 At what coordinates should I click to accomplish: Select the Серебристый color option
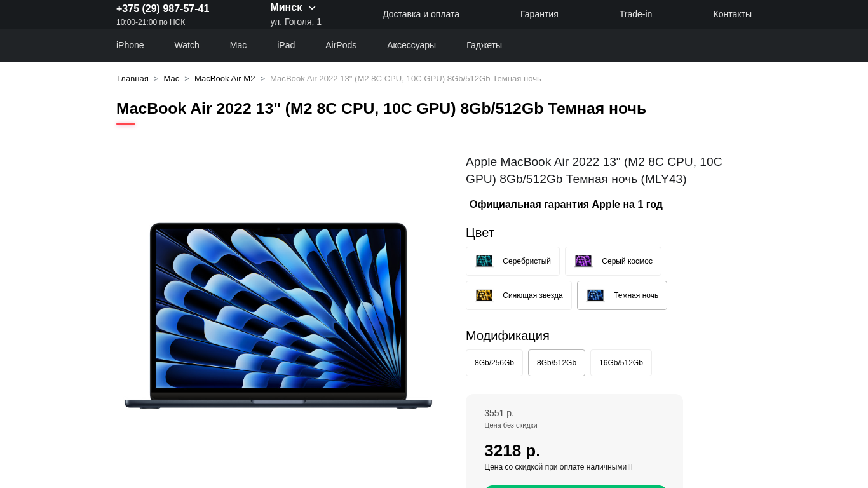point(512,261)
